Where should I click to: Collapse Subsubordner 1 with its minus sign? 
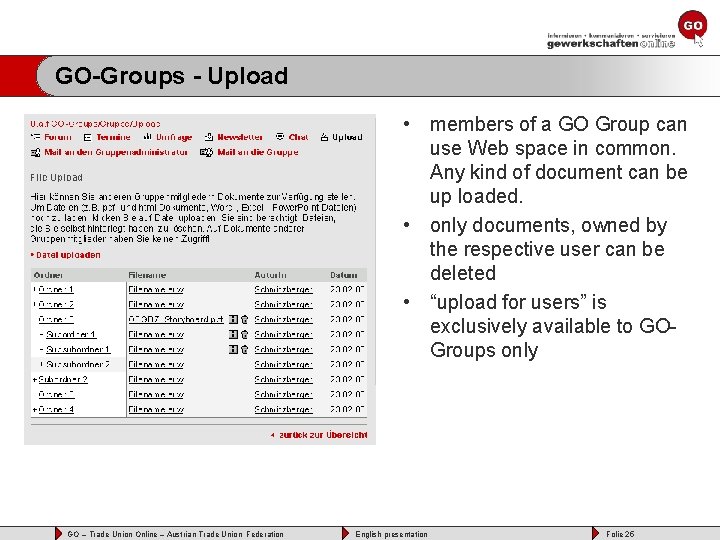coord(42,349)
